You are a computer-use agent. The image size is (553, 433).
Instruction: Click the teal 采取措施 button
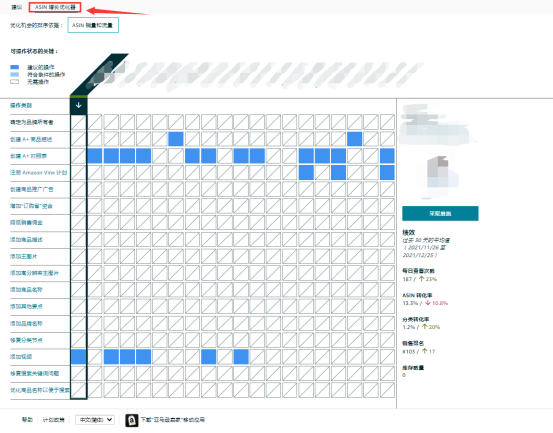tap(440, 213)
